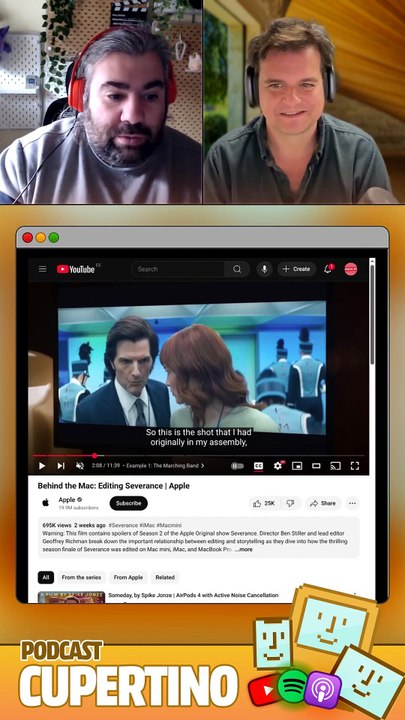Screen dimensions: 405x720
Task: Open the Create button menu
Action: coord(297,269)
